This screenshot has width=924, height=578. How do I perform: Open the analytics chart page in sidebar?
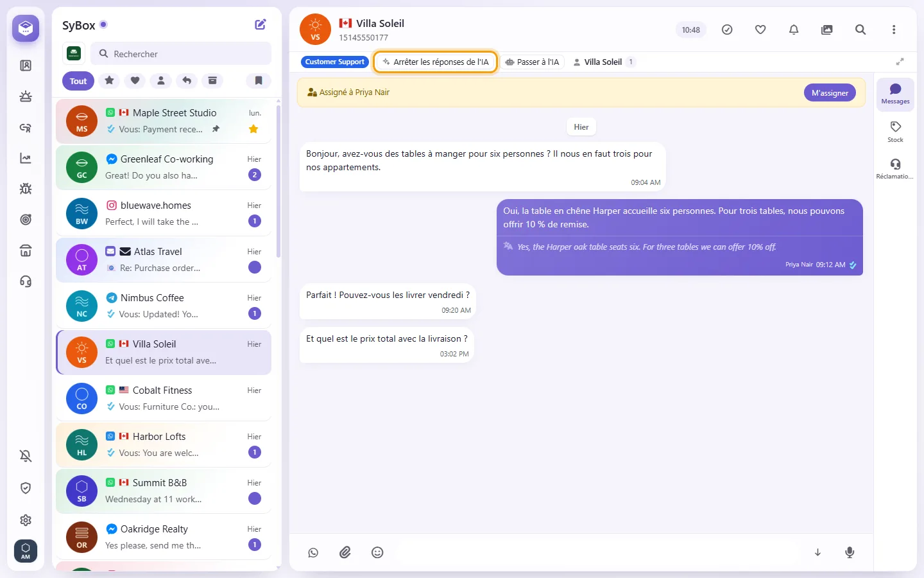click(x=26, y=158)
